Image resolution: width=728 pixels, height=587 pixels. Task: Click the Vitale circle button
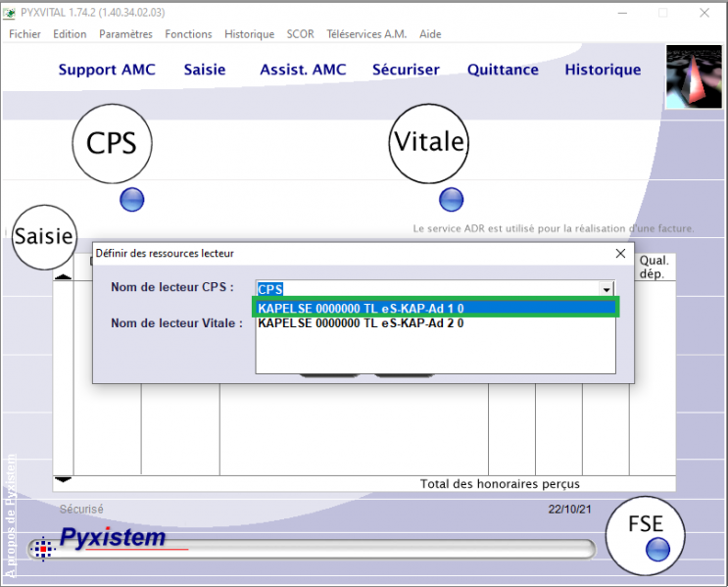pyautogui.click(x=428, y=143)
